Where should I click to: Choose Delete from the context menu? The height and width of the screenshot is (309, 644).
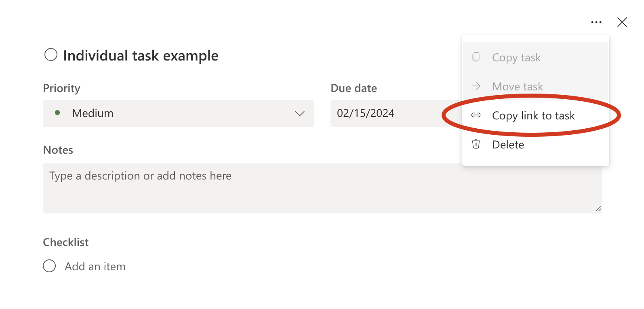click(508, 144)
